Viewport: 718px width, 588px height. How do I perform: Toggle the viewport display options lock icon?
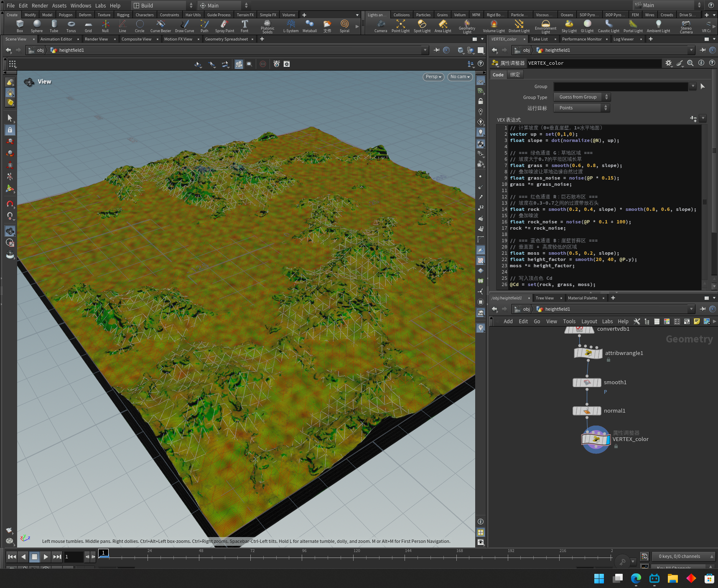coord(481,101)
